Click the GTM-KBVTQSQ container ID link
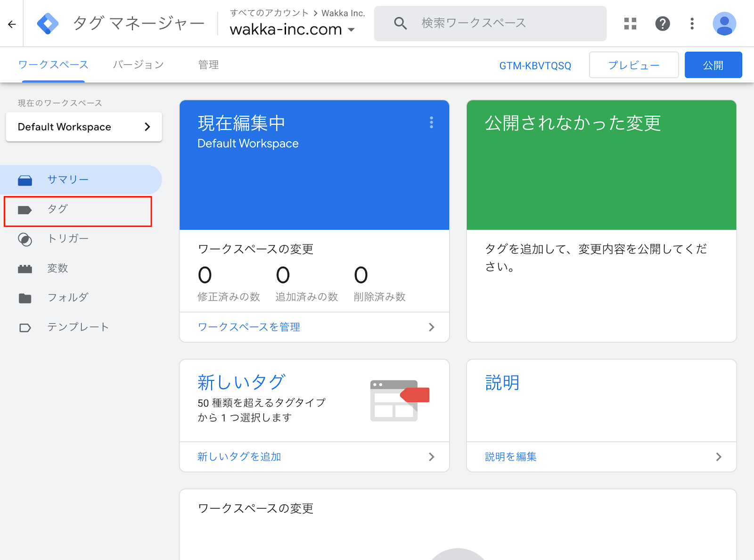The image size is (754, 560). pyautogui.click(x=535, y=66)
